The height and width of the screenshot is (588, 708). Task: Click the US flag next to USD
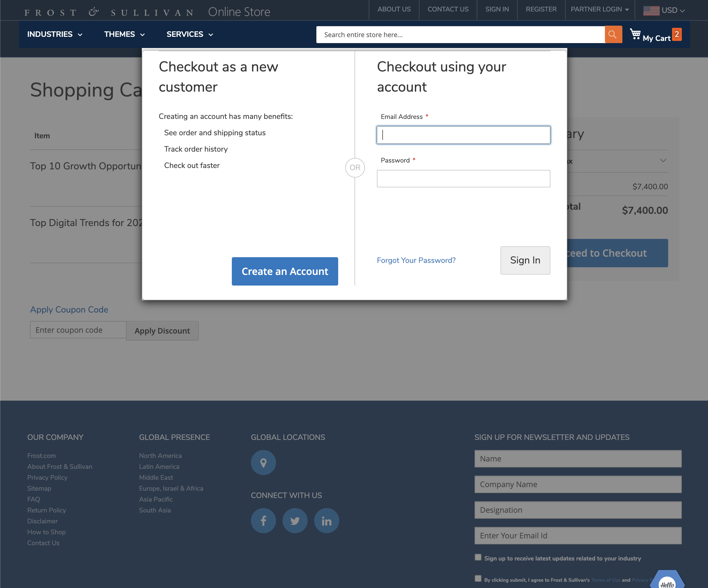tap(651, 10)
